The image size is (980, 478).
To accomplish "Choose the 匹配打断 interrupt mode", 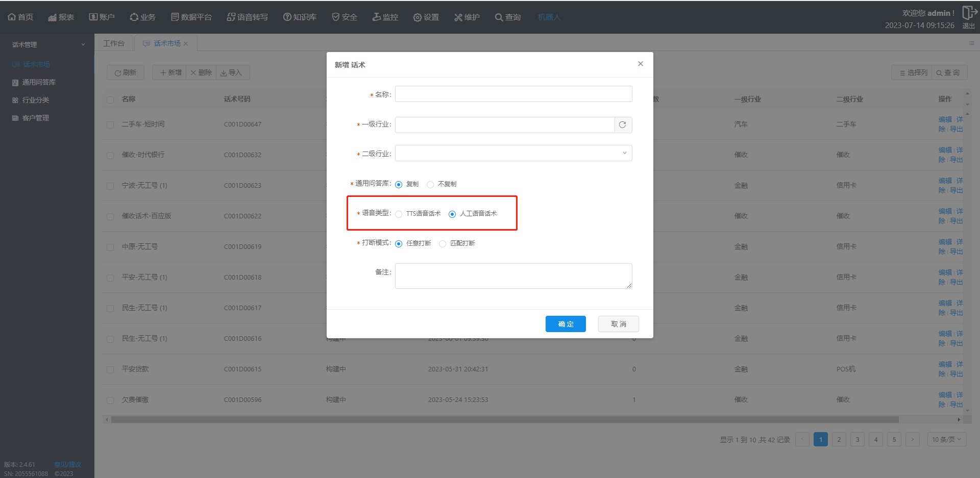I will tap(443, 244).
